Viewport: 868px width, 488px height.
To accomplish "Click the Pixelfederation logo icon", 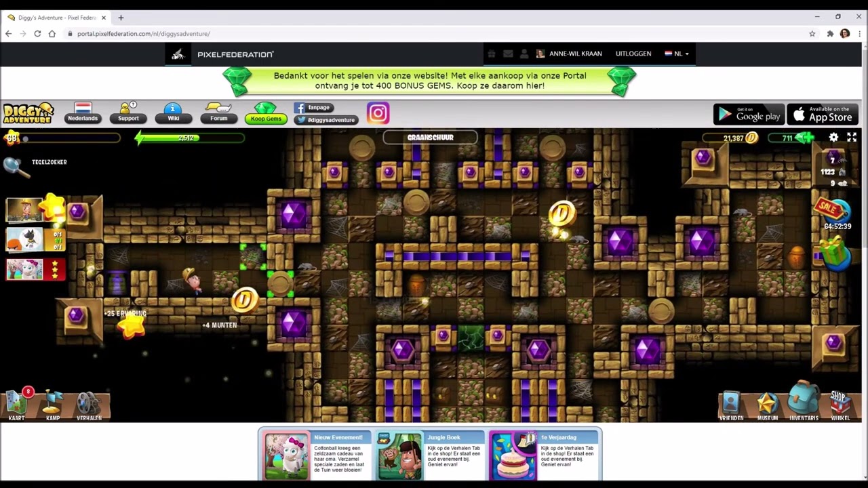I will [x=178, y=54].
